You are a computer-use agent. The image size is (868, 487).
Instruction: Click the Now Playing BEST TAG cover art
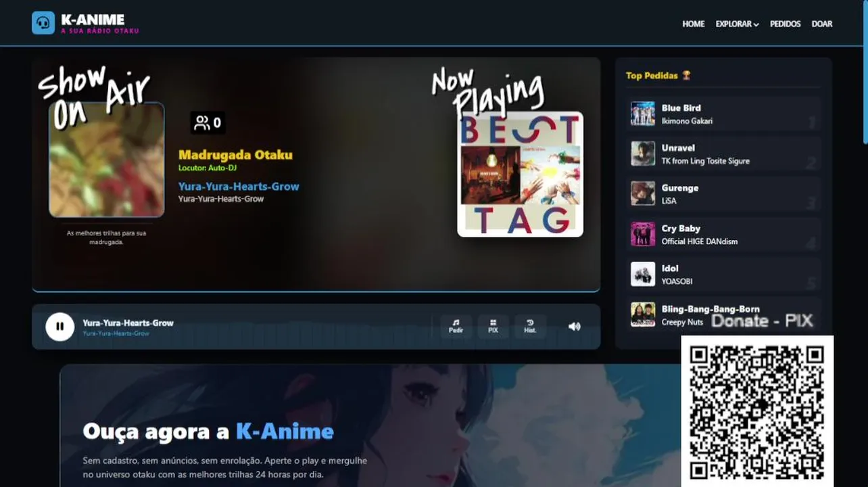(x=520, y=175)
